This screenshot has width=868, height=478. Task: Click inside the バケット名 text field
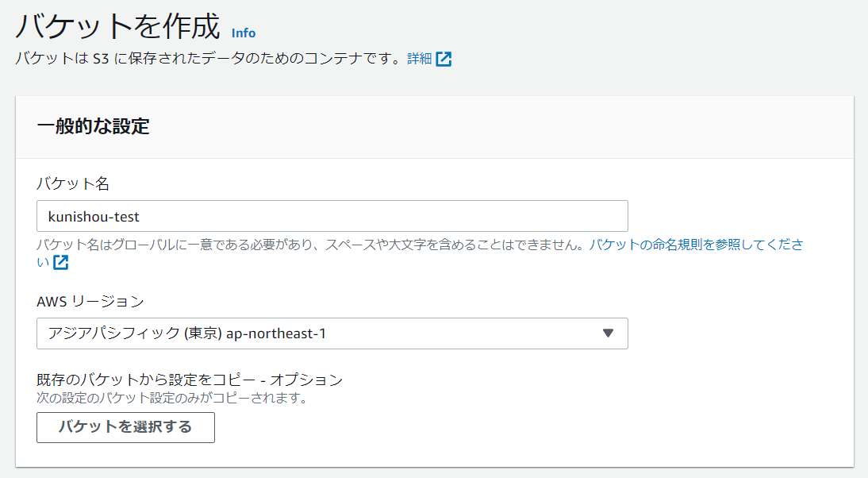coord(332,215)
